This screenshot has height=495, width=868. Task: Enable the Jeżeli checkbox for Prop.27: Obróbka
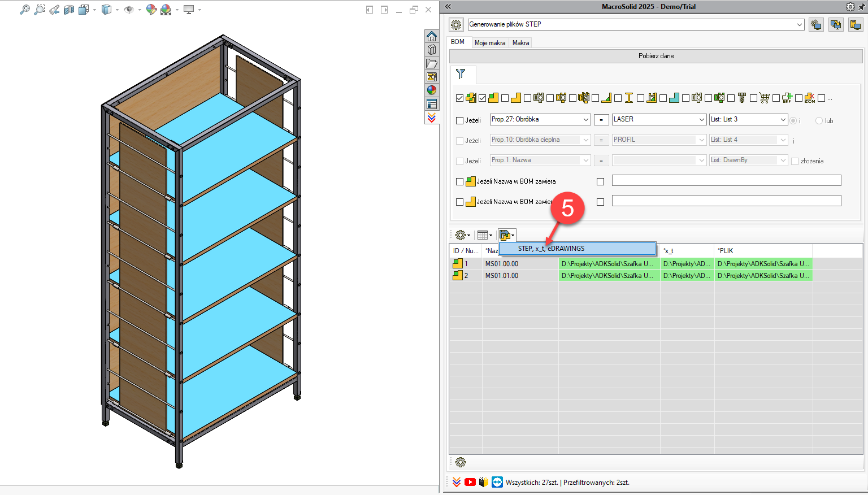coord(459,120)
